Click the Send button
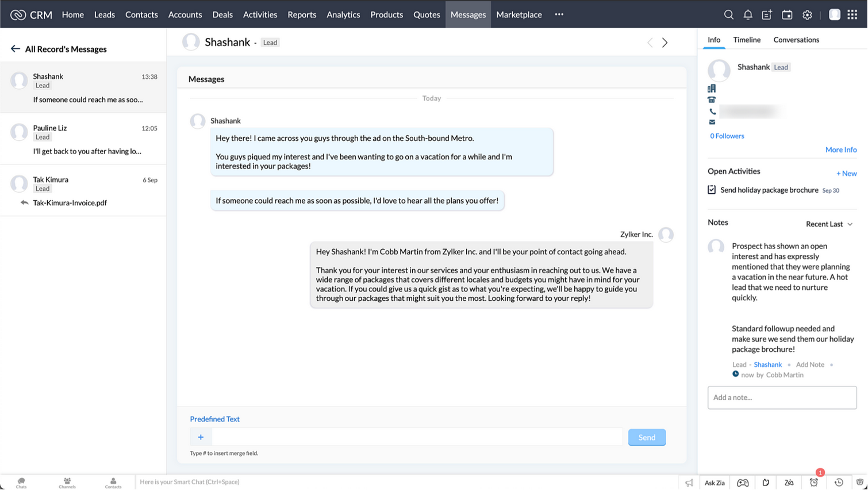Viewport: 868px width, 490px height. click(647, 437)
